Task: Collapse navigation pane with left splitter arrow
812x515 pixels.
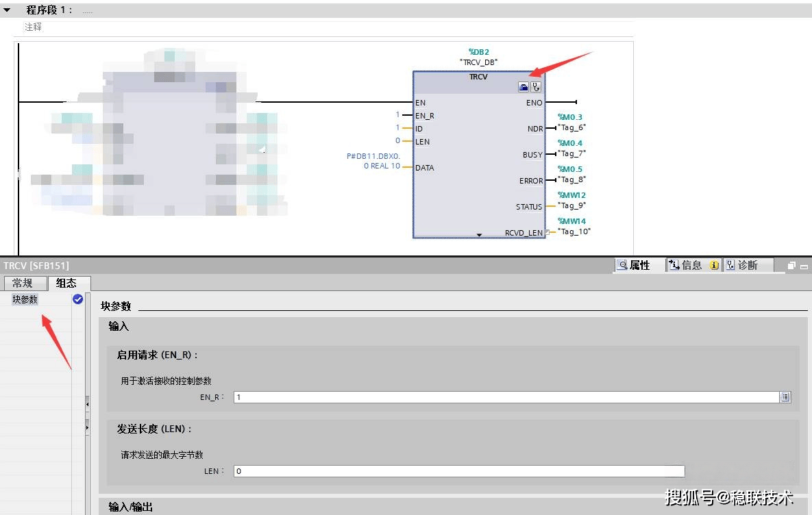Action: click(x=87, y=405)
